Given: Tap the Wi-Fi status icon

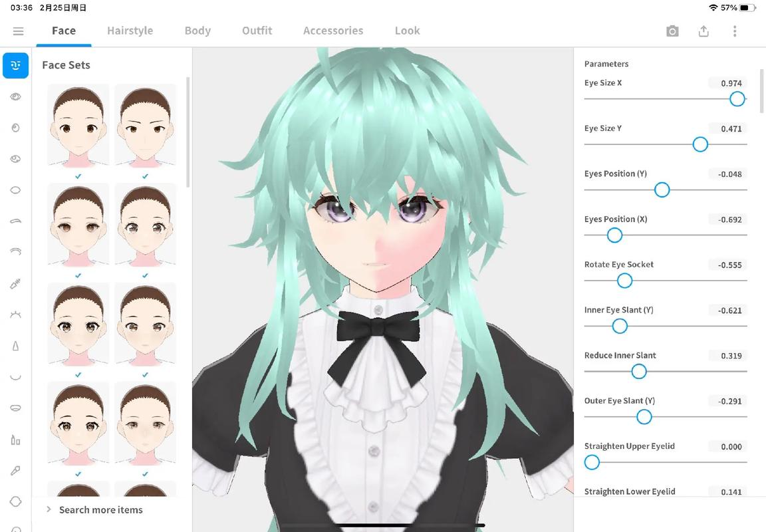Looking at the screenshot, I should pyautogui.click(x=713, y=8).
